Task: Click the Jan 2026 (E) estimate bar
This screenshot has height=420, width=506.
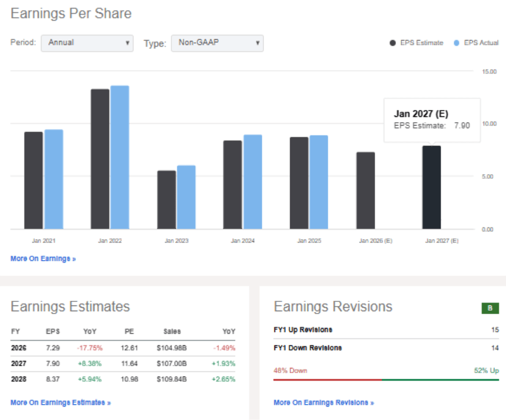Action: pos(365,191)
